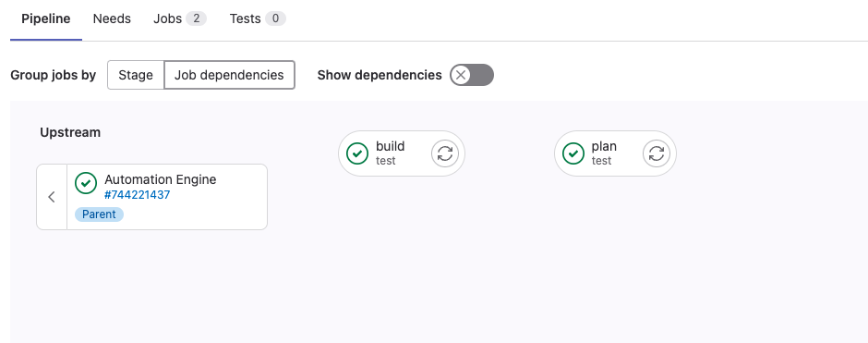Click the Automation Engine passed status icon
The image size is (868, 343).
pyautogui.click(x=86, y=183)
